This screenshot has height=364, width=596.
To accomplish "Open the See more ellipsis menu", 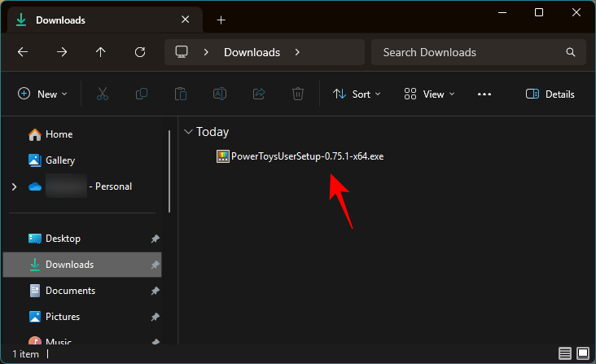I will (x=484, y=94).
